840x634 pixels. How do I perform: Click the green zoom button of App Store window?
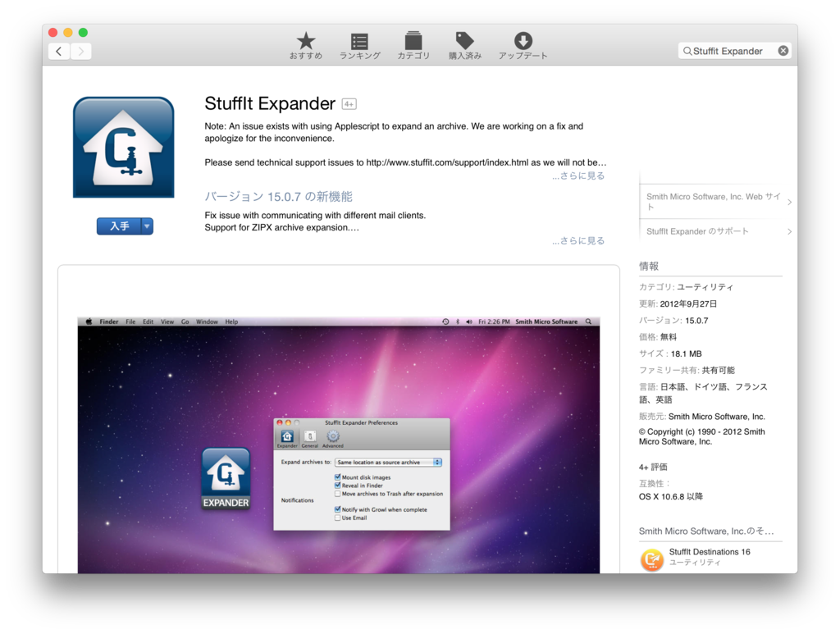(x=83, y=32)
